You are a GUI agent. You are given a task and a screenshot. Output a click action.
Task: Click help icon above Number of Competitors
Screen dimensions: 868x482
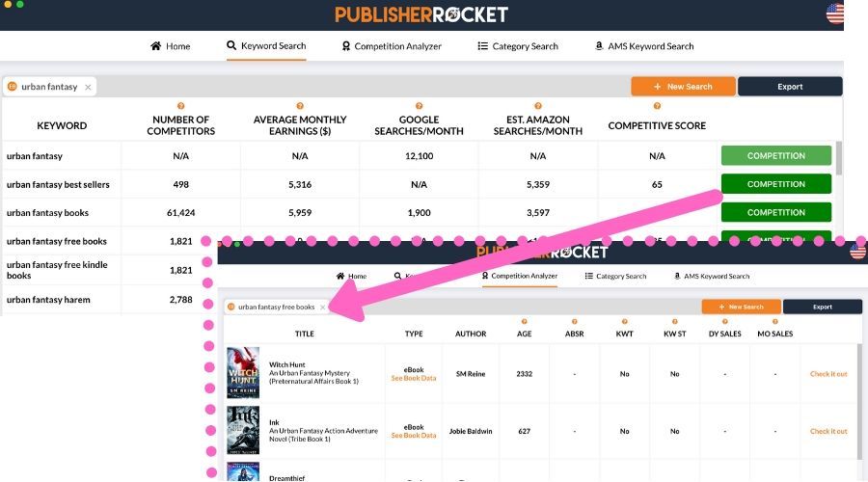pos(180,106)
